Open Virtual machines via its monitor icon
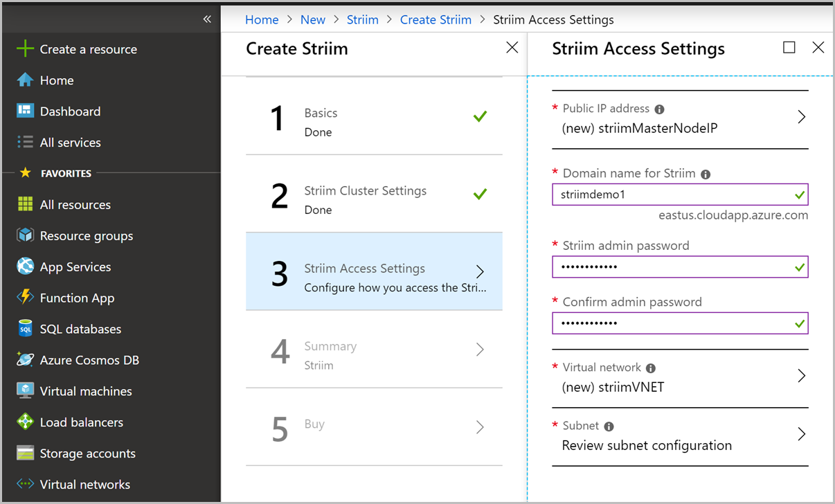 point(25,390)
